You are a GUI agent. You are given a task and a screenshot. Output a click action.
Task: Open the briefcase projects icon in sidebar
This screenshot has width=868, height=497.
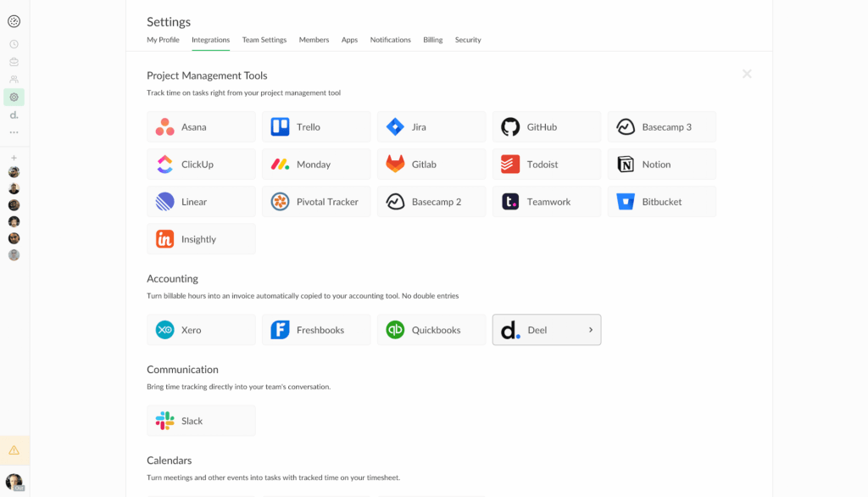pos(14,62)
